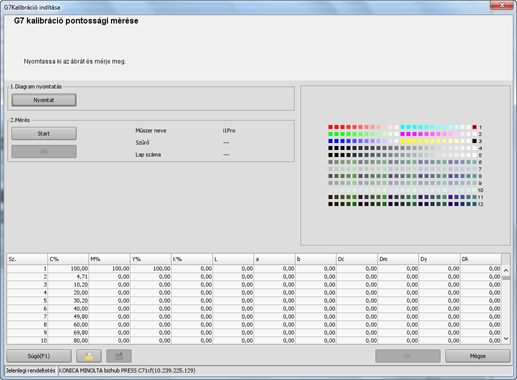Close the G7 calibration window

(501, 5)
